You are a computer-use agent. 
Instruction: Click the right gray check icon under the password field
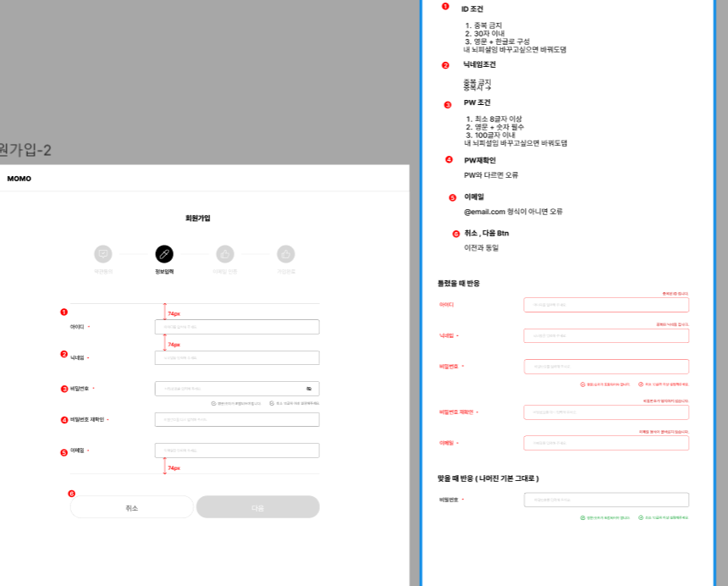point(272,404)
